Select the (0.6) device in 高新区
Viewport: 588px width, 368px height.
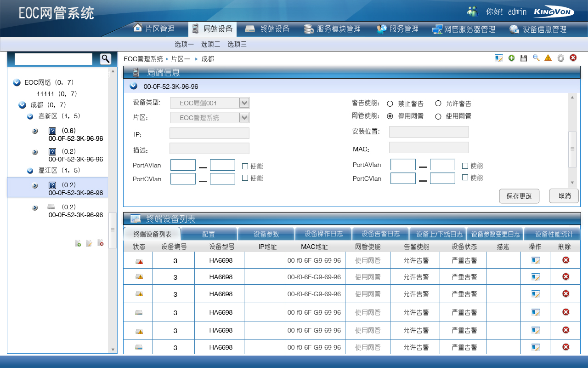(x=76, y=134)
